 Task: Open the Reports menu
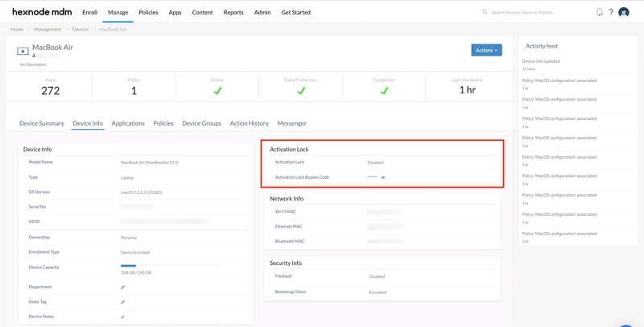233,12
